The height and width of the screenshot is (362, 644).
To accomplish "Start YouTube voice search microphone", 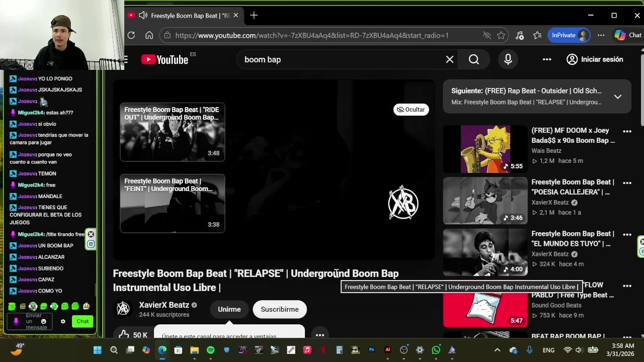I will (x=508, y=59).
